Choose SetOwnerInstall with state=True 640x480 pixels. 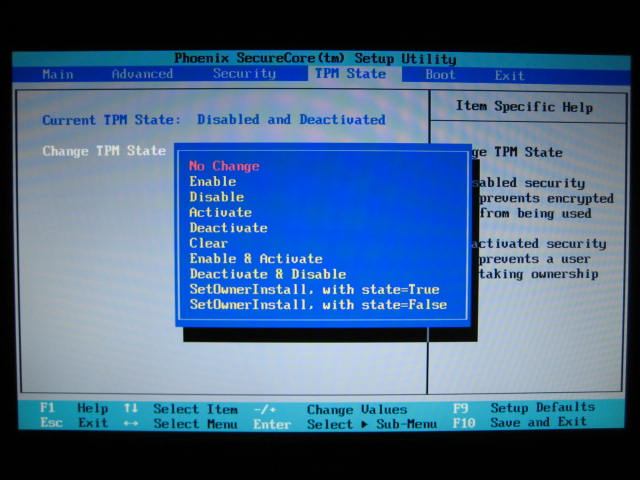coord(314,289)
